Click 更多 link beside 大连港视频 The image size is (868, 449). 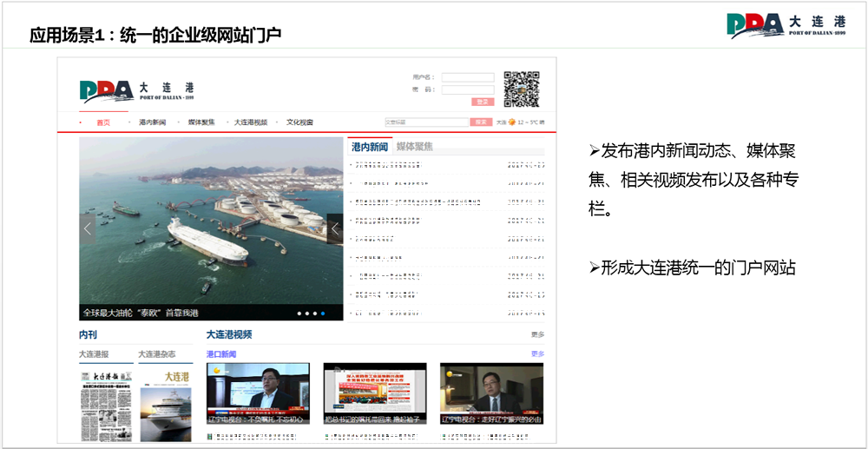[537, 334]
